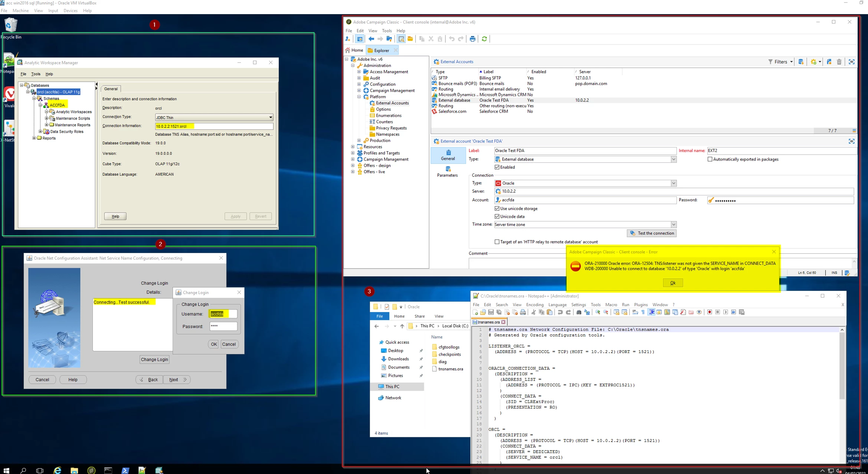Uncheck the Enabled checkbox
Image resolution: width=868 pixels, height=474 pixels.
497,168
